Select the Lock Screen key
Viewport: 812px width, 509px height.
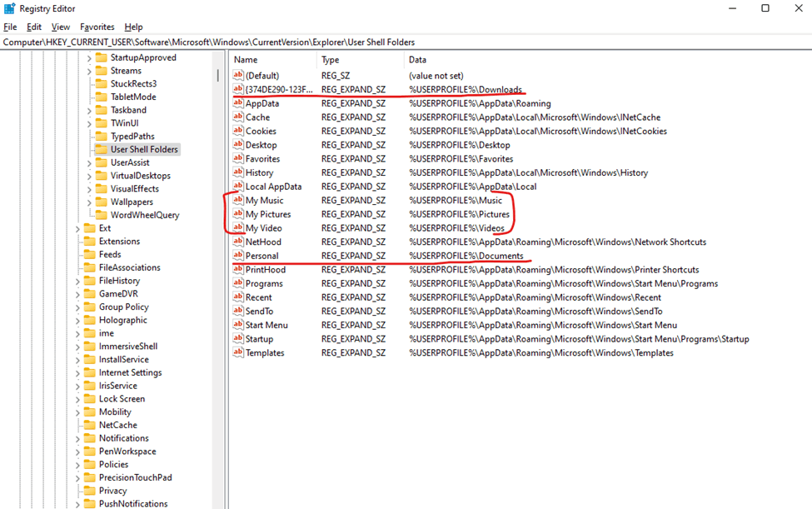[122, 399]
